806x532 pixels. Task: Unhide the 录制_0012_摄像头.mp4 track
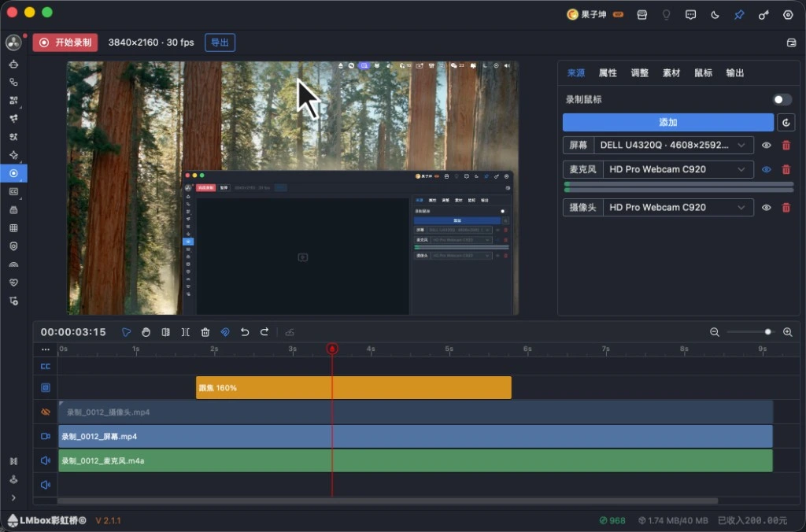click(x=45, y=412)
